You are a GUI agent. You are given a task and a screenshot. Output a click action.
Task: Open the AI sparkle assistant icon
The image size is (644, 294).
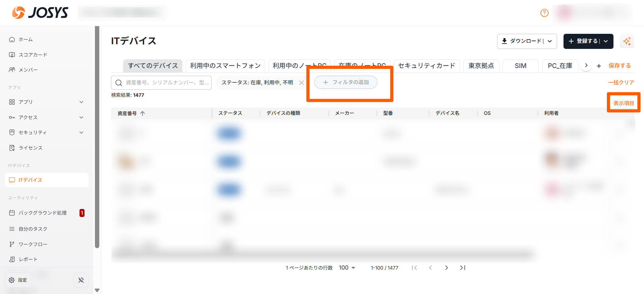(x=627, y=41)
